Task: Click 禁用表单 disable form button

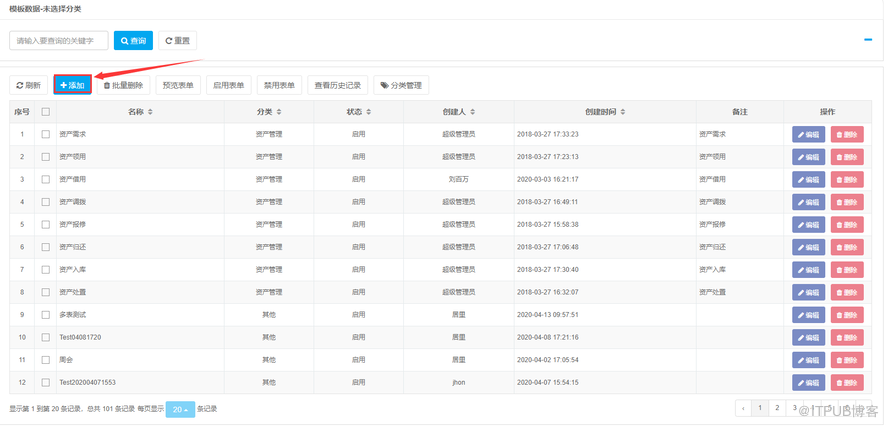Action: click(279, 86)
